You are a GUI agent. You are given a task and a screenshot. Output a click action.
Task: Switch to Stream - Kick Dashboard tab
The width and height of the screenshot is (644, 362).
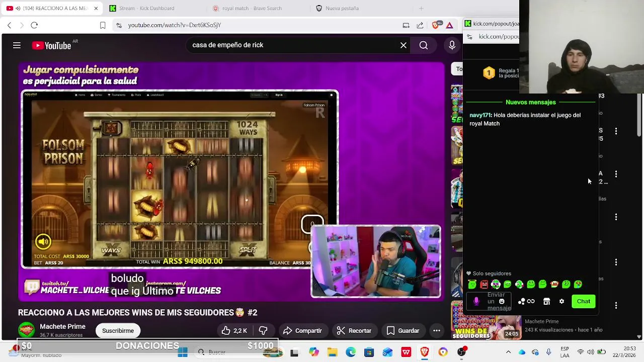(x=147, y=9)
